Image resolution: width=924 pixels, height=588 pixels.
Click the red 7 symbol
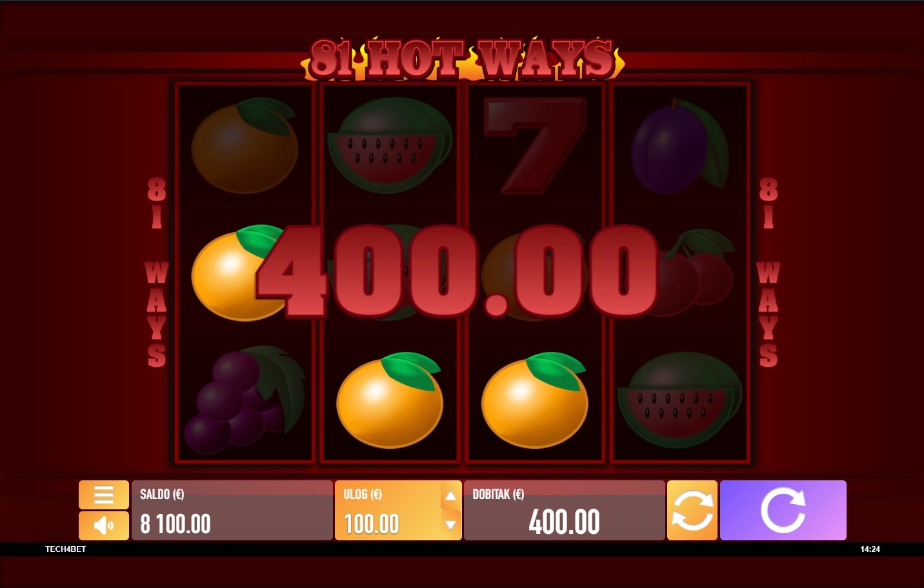tap(536, 146)
